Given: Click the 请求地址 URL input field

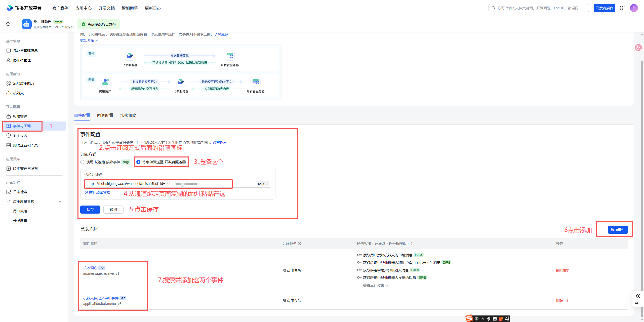Looking at the screenshot, I should (x=178, y=184).
